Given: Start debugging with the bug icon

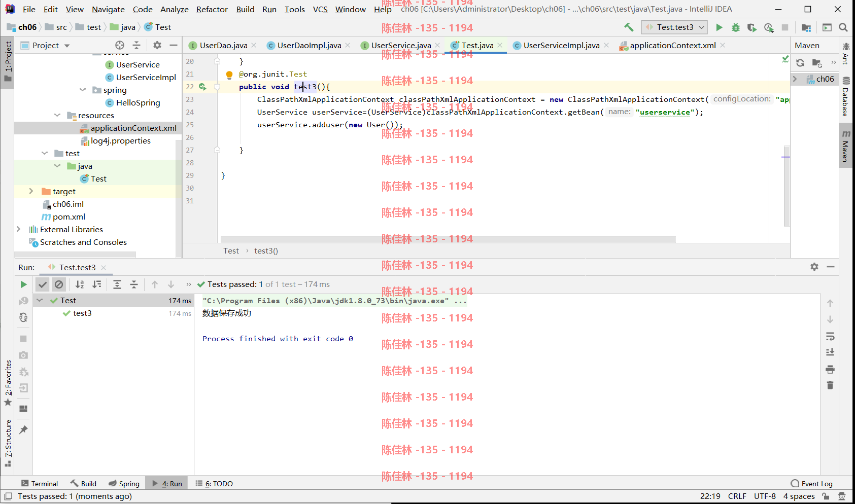Looking at the screenshot, I should 735,27.
